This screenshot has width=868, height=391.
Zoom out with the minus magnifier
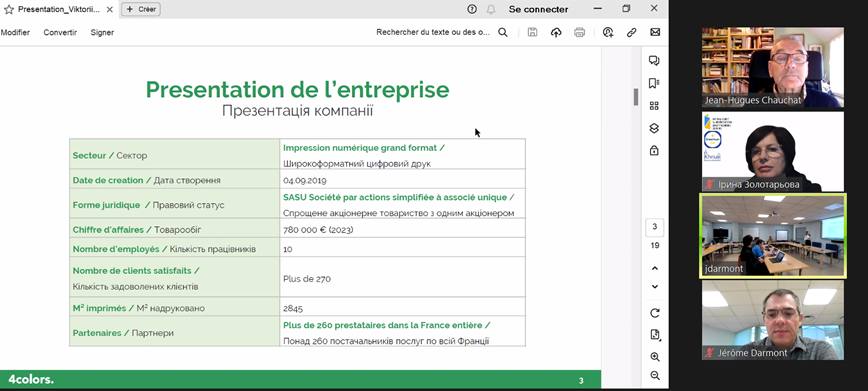coord(655,375)
